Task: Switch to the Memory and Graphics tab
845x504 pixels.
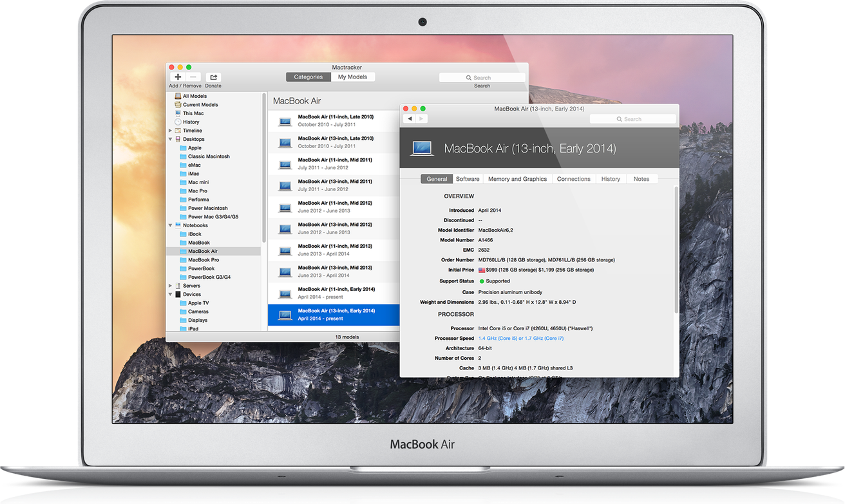Action: pyautogui.click(x=517, y=178)
